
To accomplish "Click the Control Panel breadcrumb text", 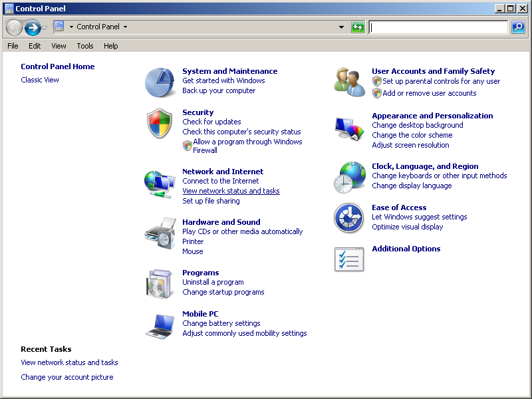I will tap(98, 27).
